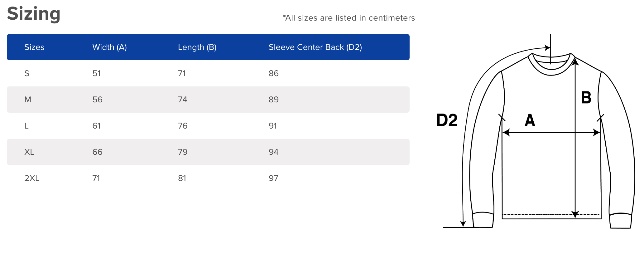Select the length value 74 for M
644x259 pixels.
[183, 100]
